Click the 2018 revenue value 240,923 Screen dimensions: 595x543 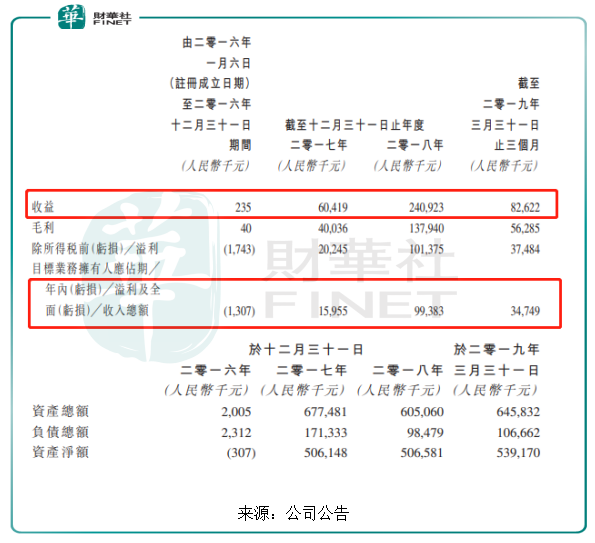pyautogui.click(x=426, y=208)
